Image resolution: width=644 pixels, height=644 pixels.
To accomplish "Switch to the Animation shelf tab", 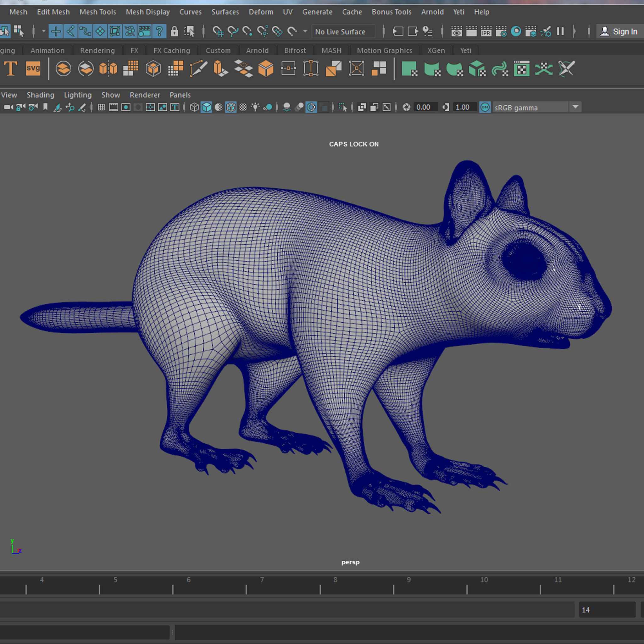I will pyautogui.click(x=47, y=51).
